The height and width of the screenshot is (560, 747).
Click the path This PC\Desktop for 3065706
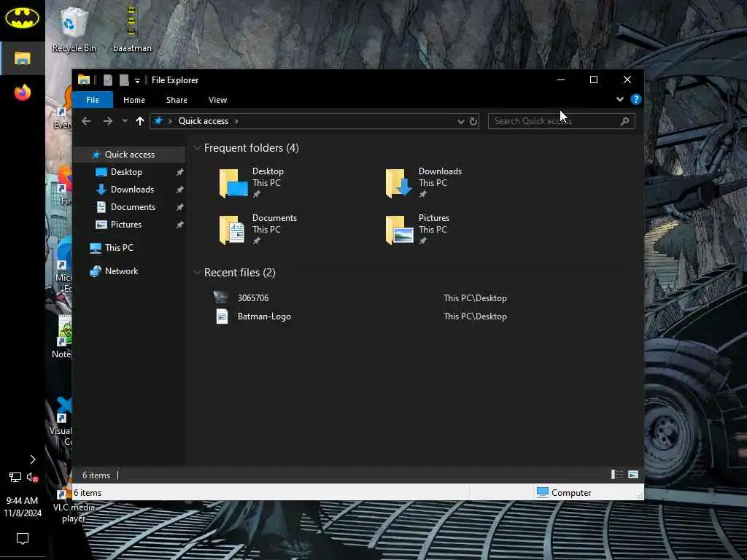(475, 298)
